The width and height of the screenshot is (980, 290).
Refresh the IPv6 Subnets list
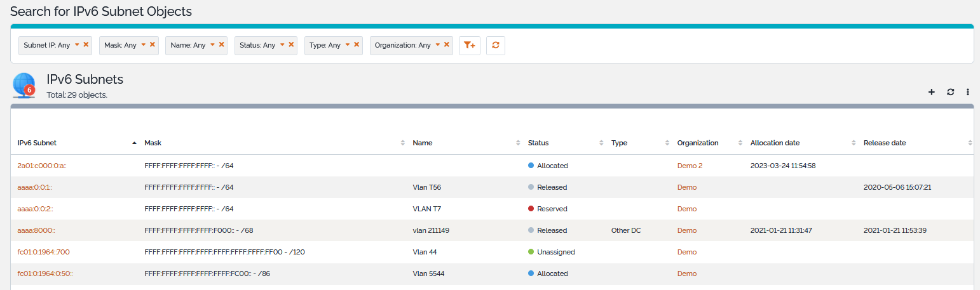click(950, 92)
